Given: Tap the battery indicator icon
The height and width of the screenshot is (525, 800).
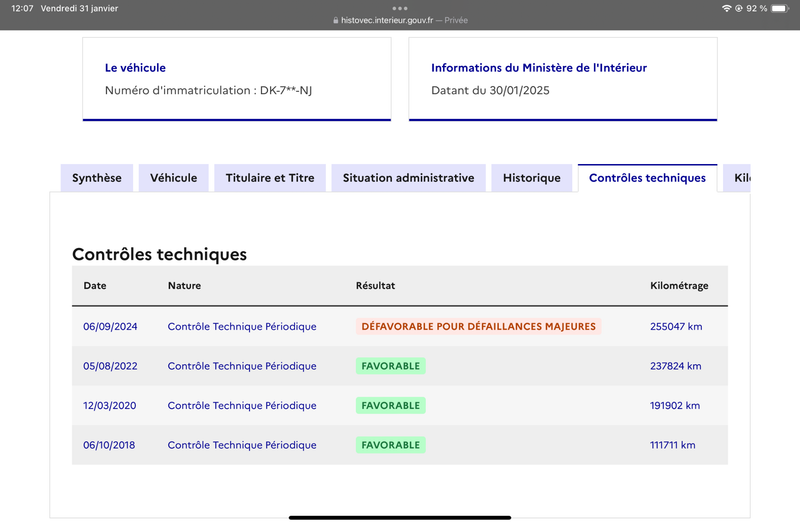Looking at the screenshot, I should tap(780, 8).
